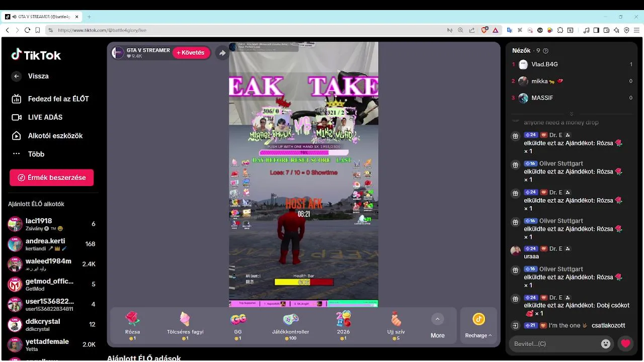Image resolution: width=644 pixels, height=362 pixels.
Task: Open Brave Shields lion icon
Action: [x=485, y=30]
